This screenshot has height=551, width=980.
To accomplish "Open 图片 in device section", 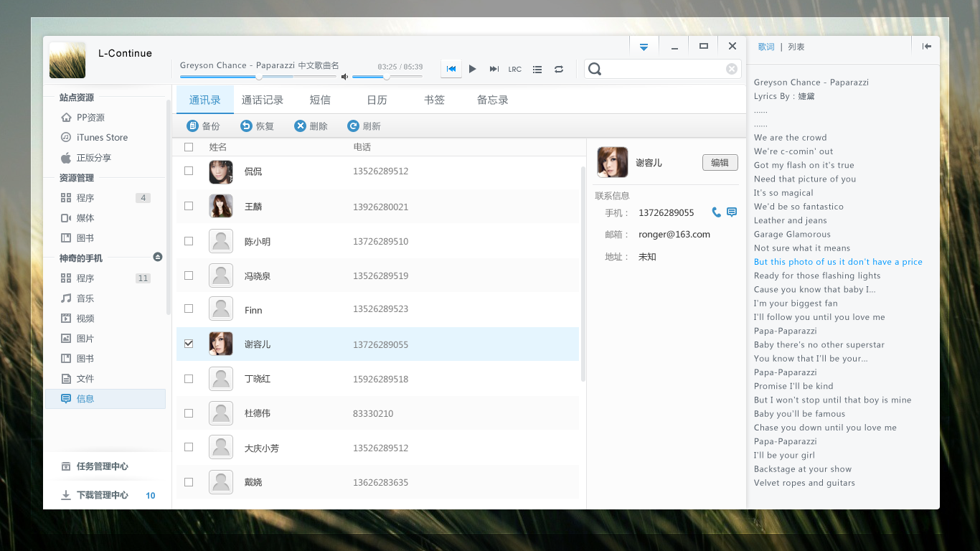I will click(x=106, y=338).
